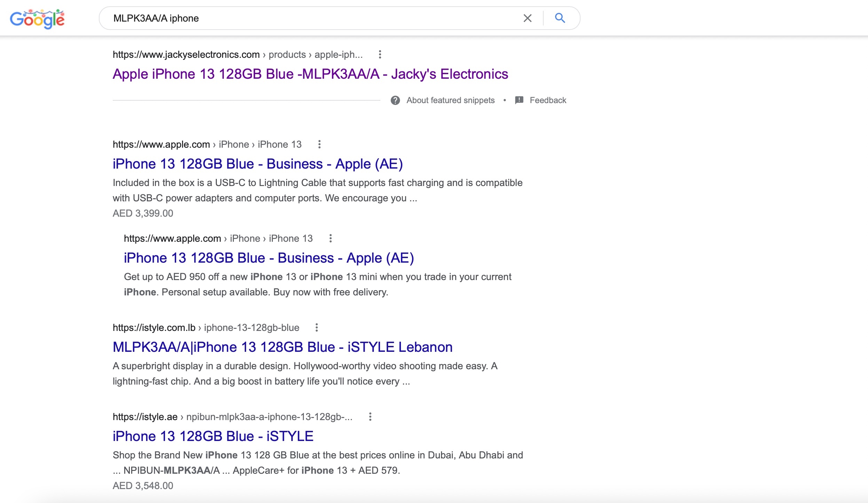Open three-dot menu for first Apple result
The image size is (868, 503).
pyautogui.click(x=319, y=144)
